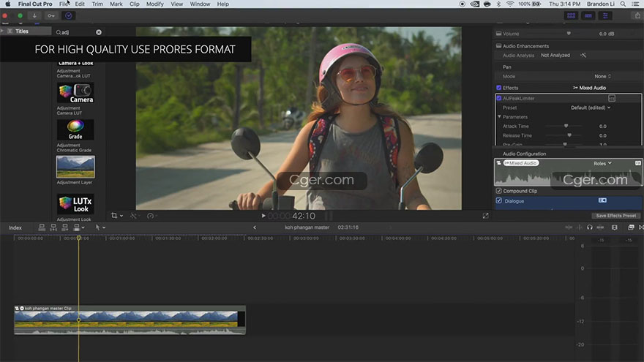Open the Preset Default (edited) dropdown
Image resolution: width=644 pixels, height=362 pixels.
click(x=590, y=108)
